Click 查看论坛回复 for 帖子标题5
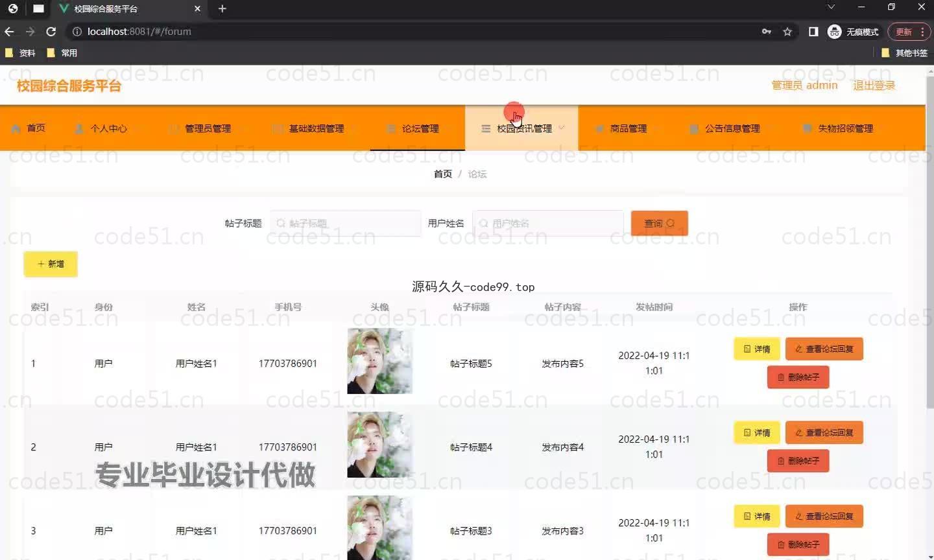This screenshot has width=934, height=560. click(x=824, y=349)
